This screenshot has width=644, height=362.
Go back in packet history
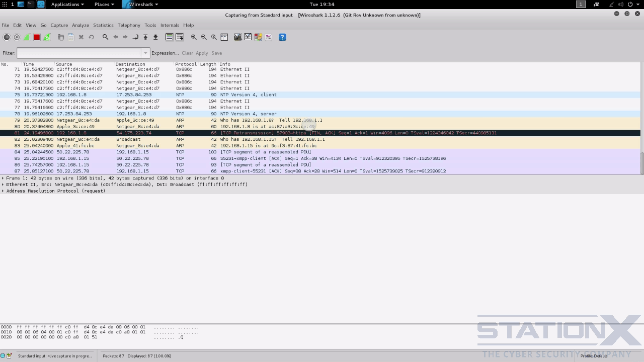115,37
